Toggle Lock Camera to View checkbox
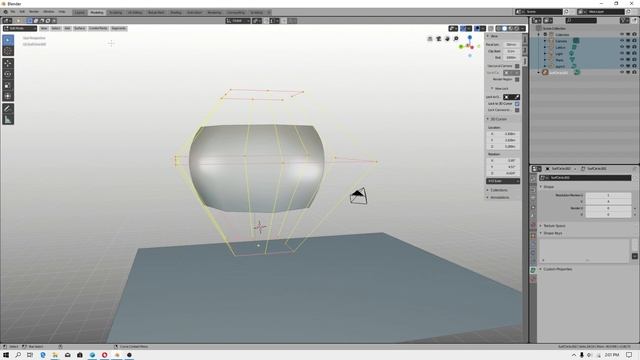Image resolution: width=640 pixels, height=360 pixels. coord(517,110)
